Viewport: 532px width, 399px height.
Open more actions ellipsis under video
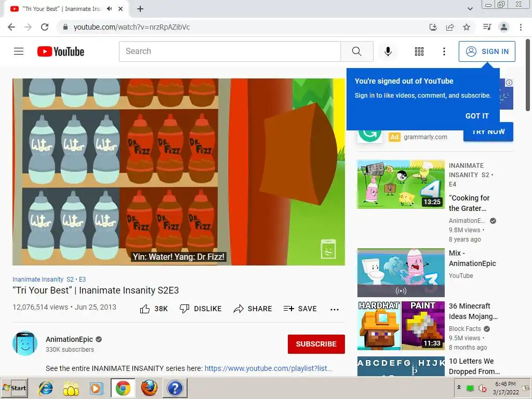coord(335,310)
